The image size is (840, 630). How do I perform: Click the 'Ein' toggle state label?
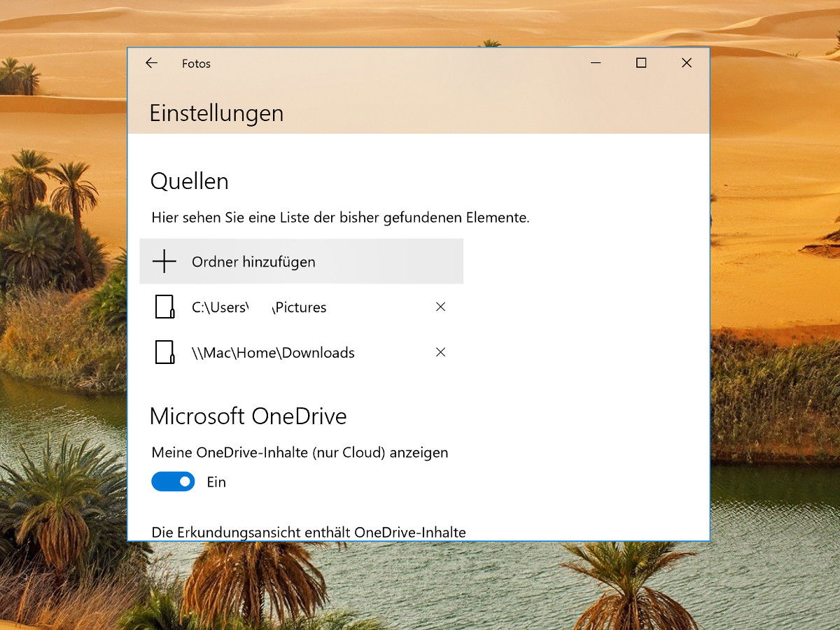pyautogui.click(x=216, y=482)
